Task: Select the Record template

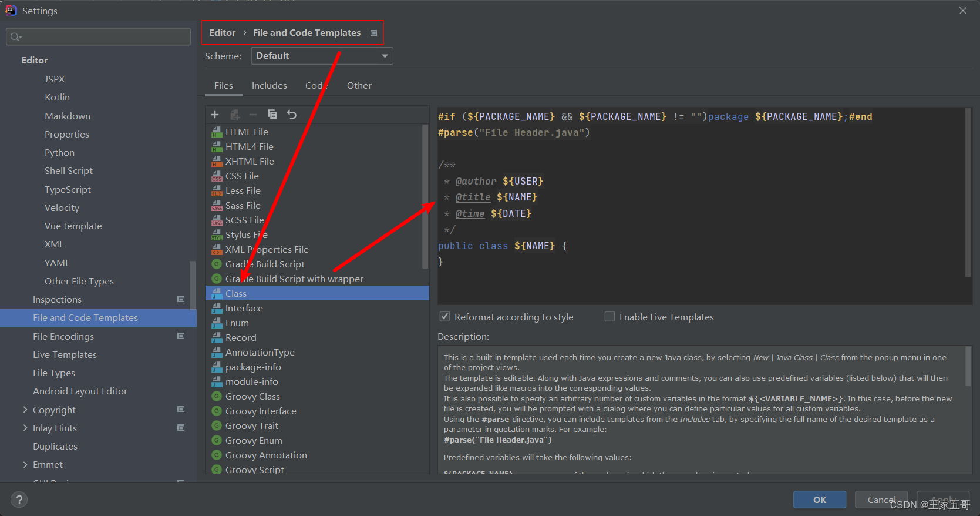Action: [x=317, y=337]
